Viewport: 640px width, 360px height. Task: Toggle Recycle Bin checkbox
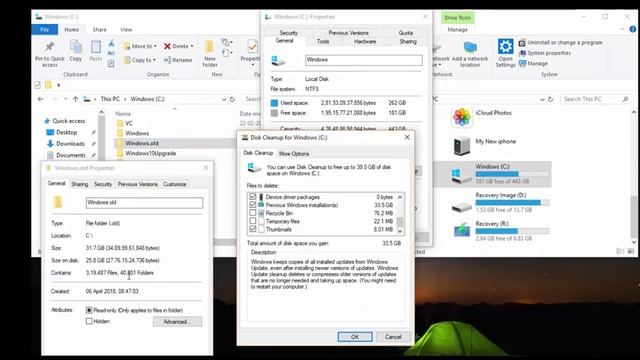point(253,213)
